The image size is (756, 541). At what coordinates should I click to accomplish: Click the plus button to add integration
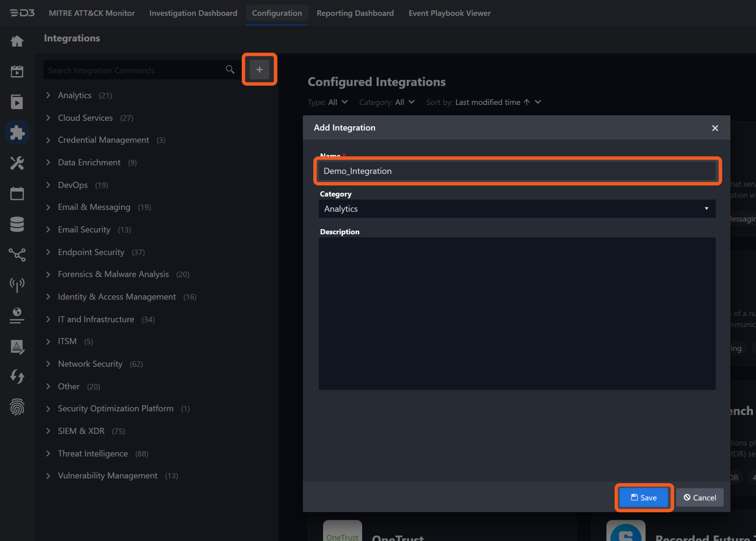coord(259,69)
